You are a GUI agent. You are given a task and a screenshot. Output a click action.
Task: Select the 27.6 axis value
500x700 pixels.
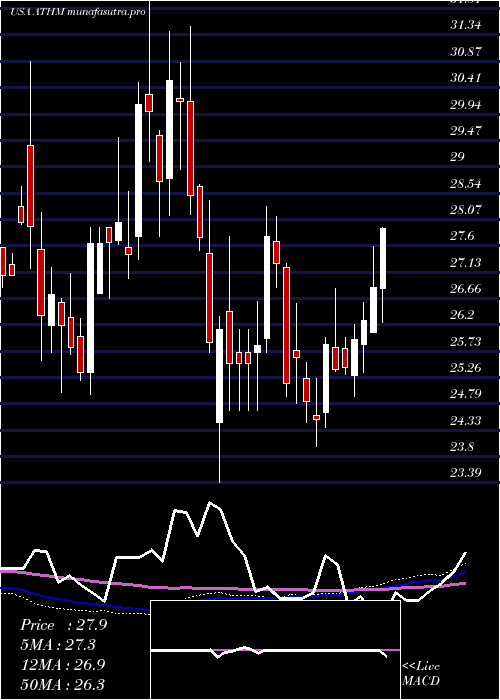(462, 236)
